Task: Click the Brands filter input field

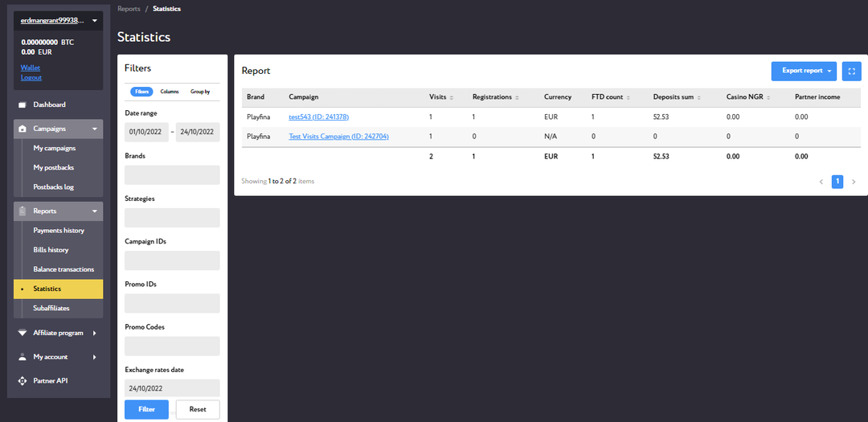Action: coord(172,175)
